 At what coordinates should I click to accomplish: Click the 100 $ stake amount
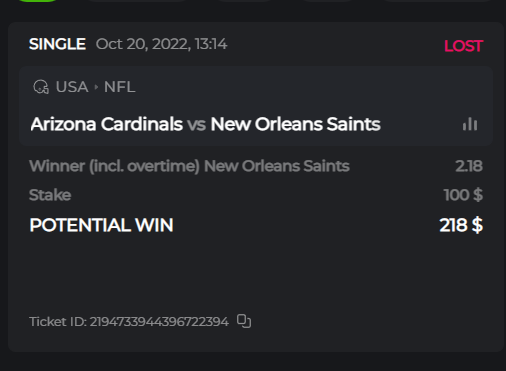[463, 195]
